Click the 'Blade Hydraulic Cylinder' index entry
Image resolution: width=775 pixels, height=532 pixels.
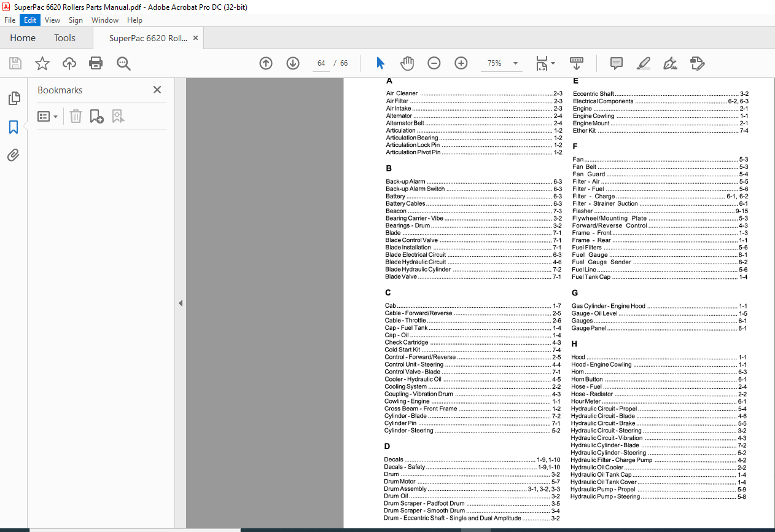[x=473, y=270]
